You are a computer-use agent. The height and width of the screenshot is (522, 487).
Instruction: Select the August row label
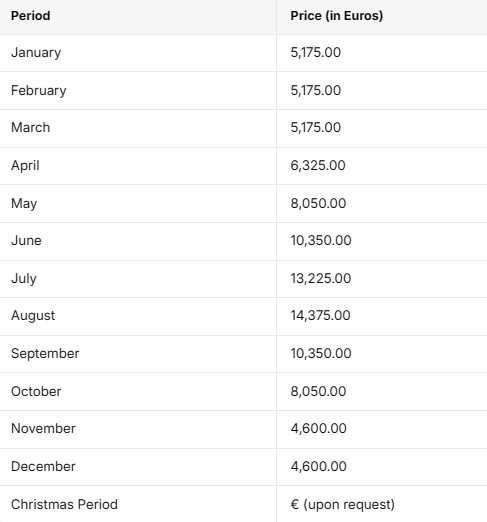pyautogui.click(x=33, y=316)
